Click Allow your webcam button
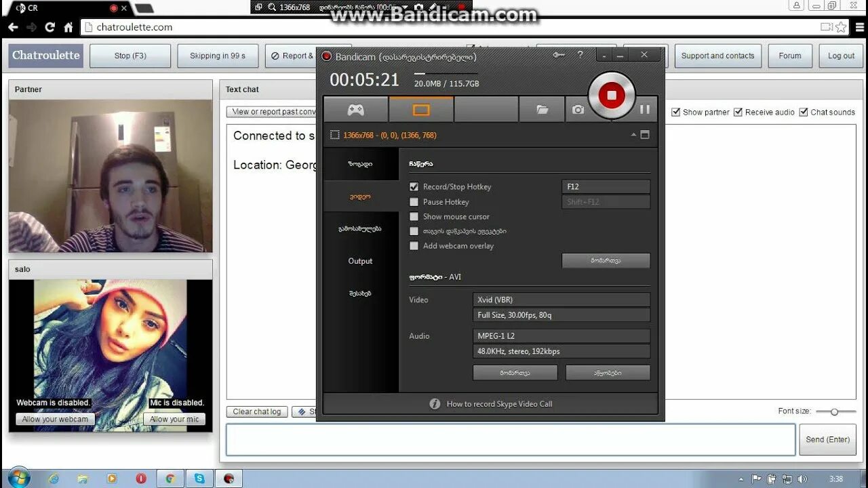868x488 pixels. tap(55, 419)
